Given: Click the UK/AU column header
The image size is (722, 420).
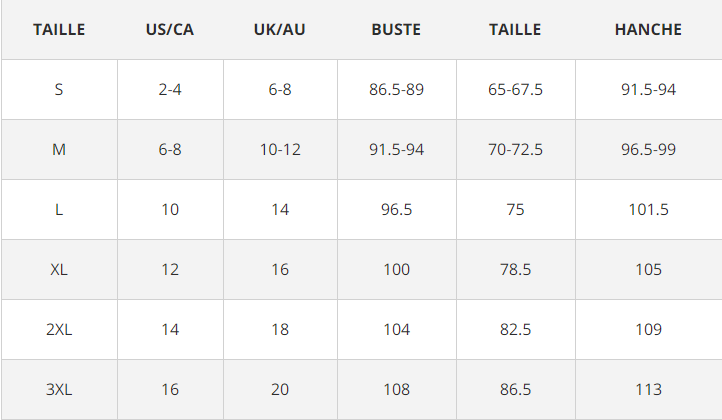Looking at the screenshot, I should coord(279,29).
